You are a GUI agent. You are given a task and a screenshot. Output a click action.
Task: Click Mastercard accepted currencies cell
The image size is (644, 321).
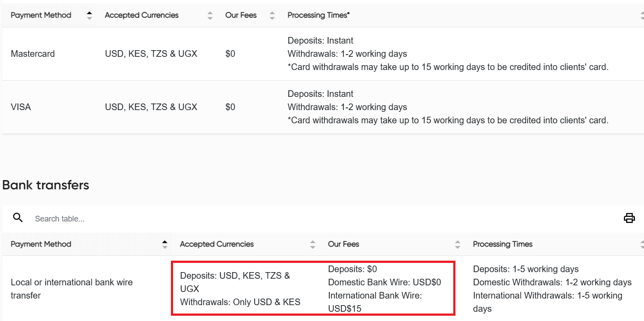(151, 54)
